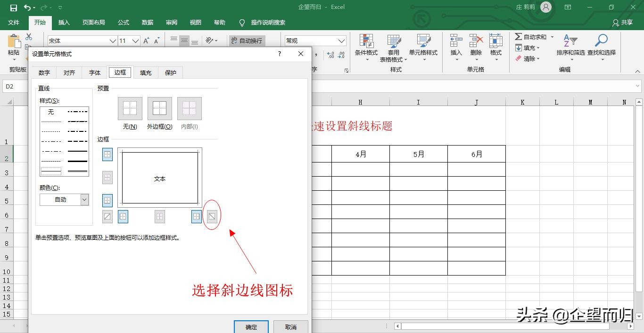Viewport: 644px width, 333px height.
Task: Toggle the top border on
Action: click(107, 154)
